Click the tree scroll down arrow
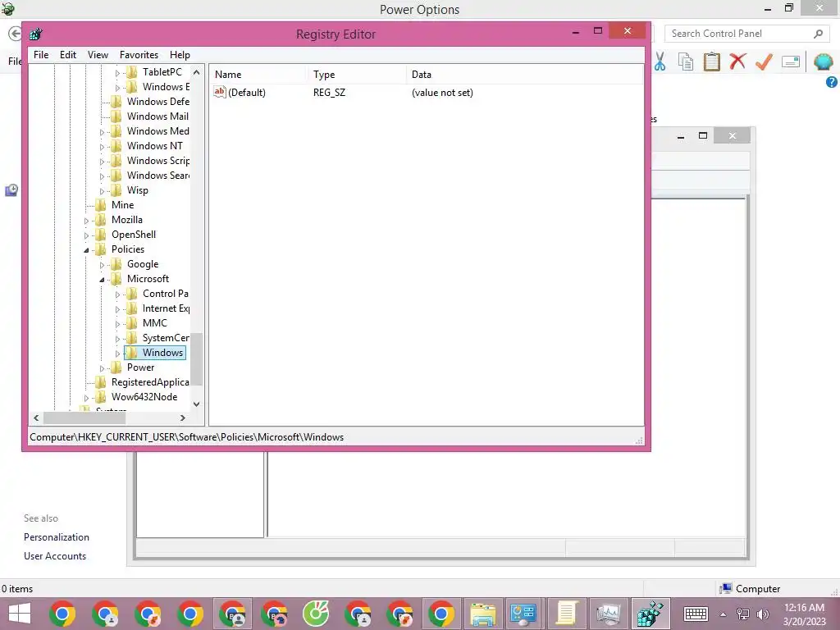 tap(197, 404)
